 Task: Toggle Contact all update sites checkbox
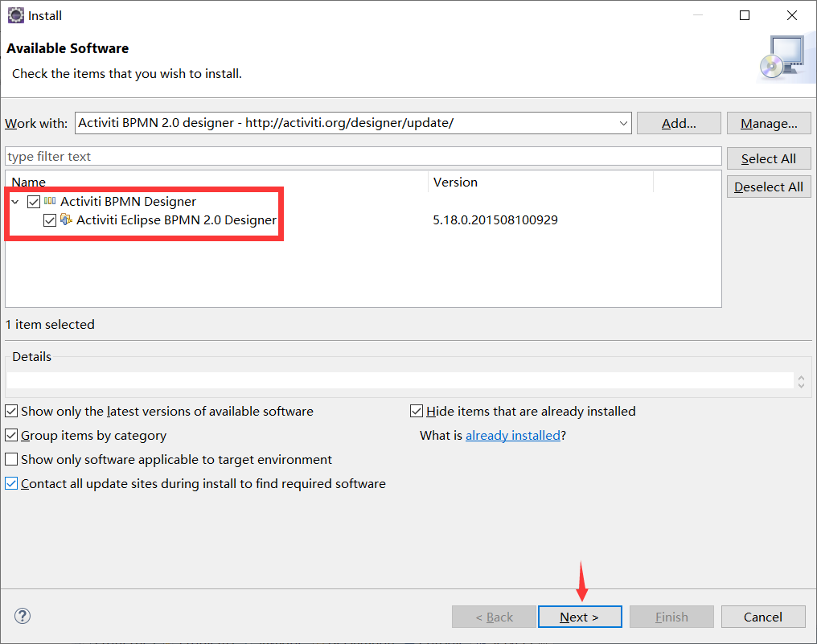coord(11,483)
